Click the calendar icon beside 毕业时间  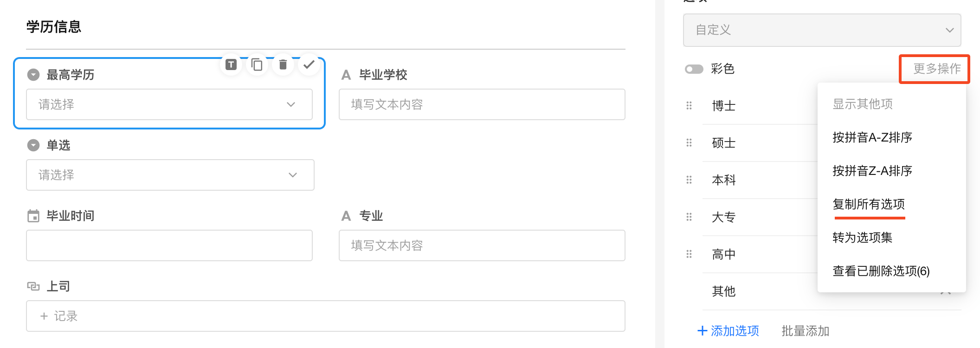[x=33, y=216]
